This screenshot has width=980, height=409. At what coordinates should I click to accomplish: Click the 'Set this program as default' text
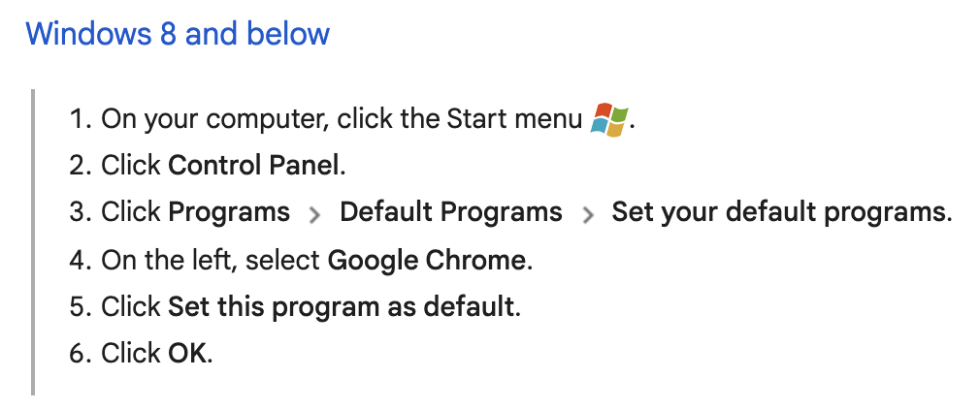[x=342, y=306]
